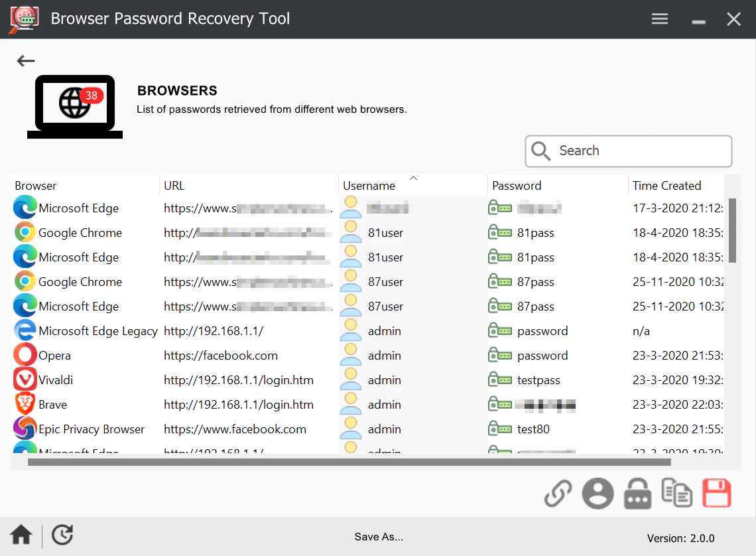
Task: Click the testpass password cell
Action: (x=538, y=380)
